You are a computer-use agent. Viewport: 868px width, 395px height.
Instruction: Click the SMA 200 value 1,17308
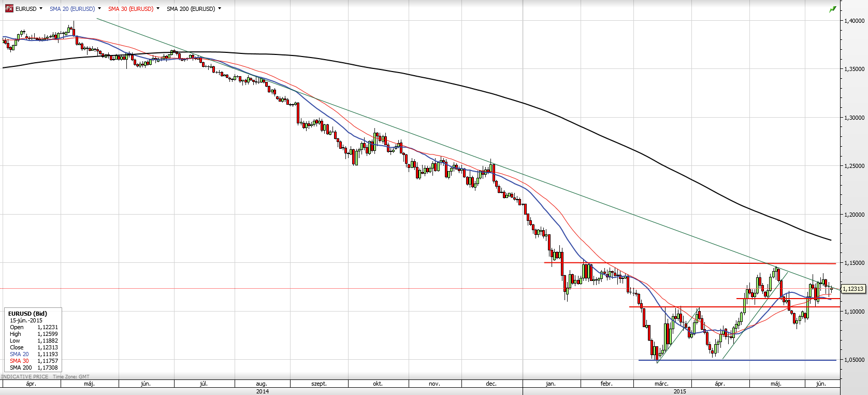48,368
